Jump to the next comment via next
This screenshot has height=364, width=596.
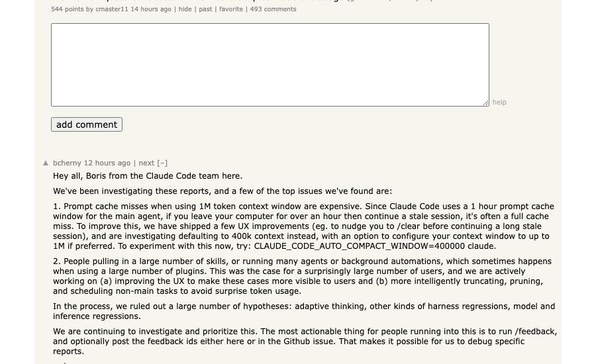coord(146,163)
